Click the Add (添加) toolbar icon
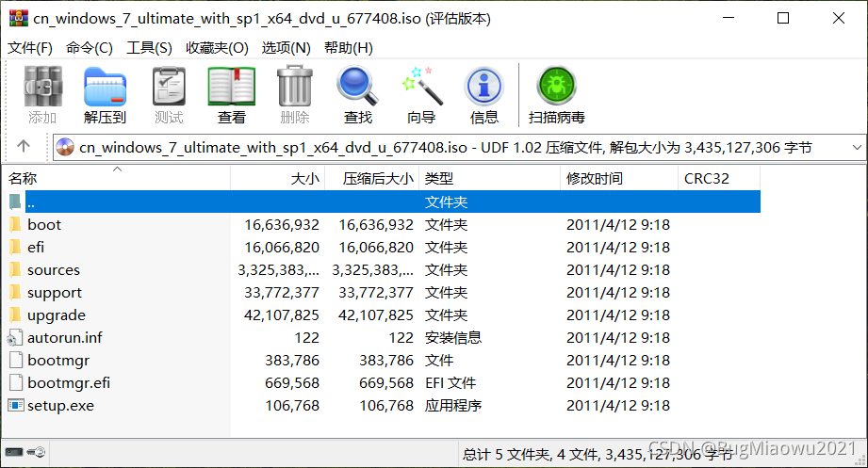This screenshot has height=468, width=868. pos(42,86)
